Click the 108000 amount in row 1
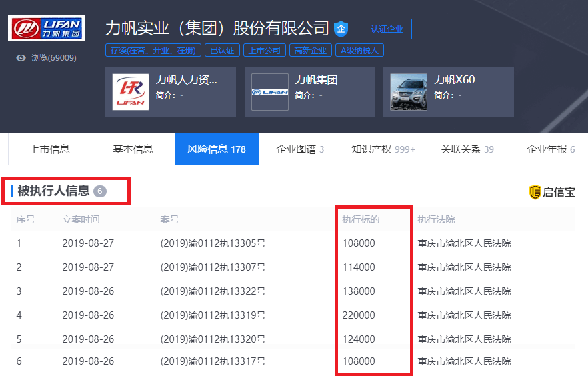 359,243
